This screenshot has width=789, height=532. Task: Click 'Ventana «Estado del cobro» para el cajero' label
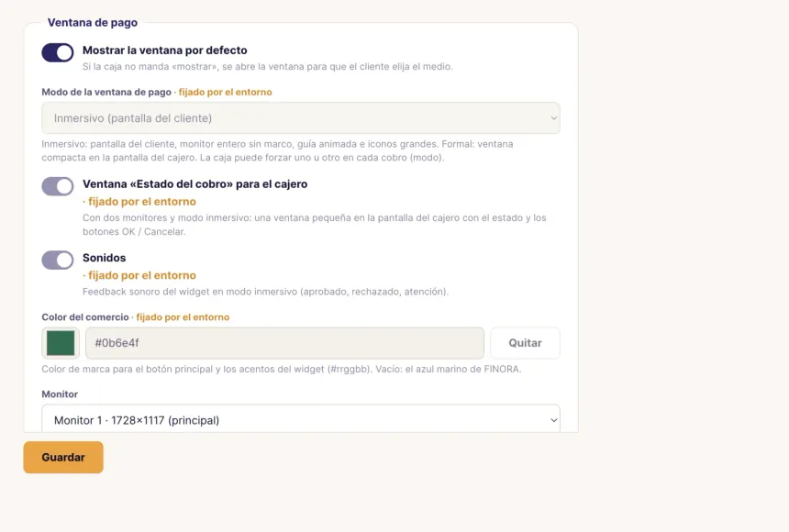pos(195,184)
